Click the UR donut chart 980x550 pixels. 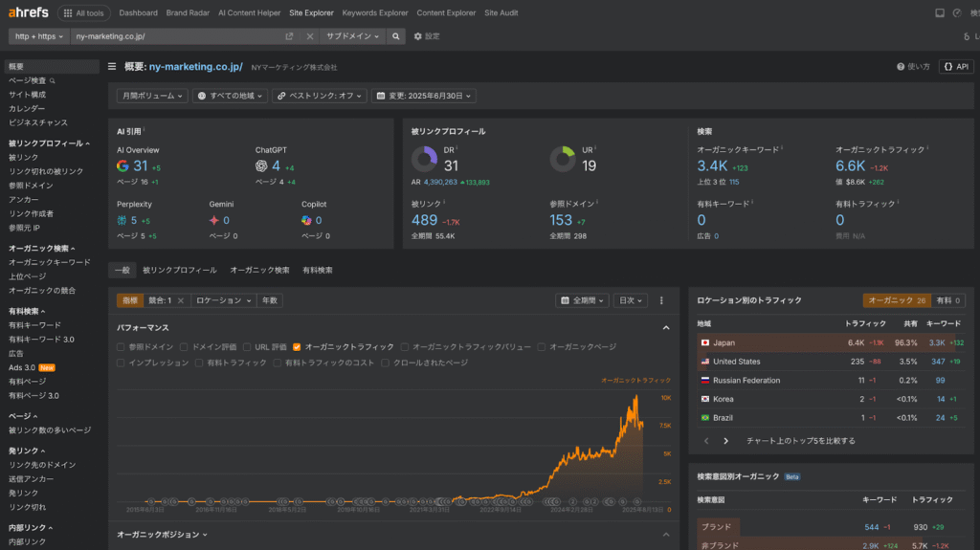tap(563, 159)
